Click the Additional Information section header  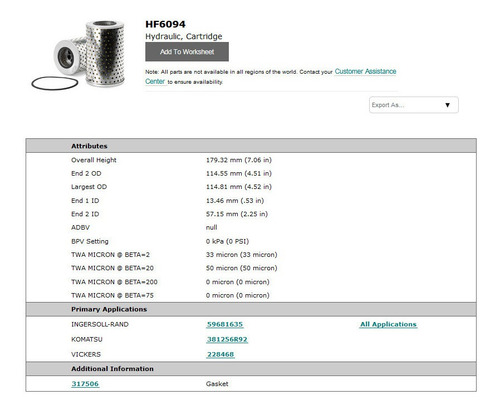tap(251, 369)
